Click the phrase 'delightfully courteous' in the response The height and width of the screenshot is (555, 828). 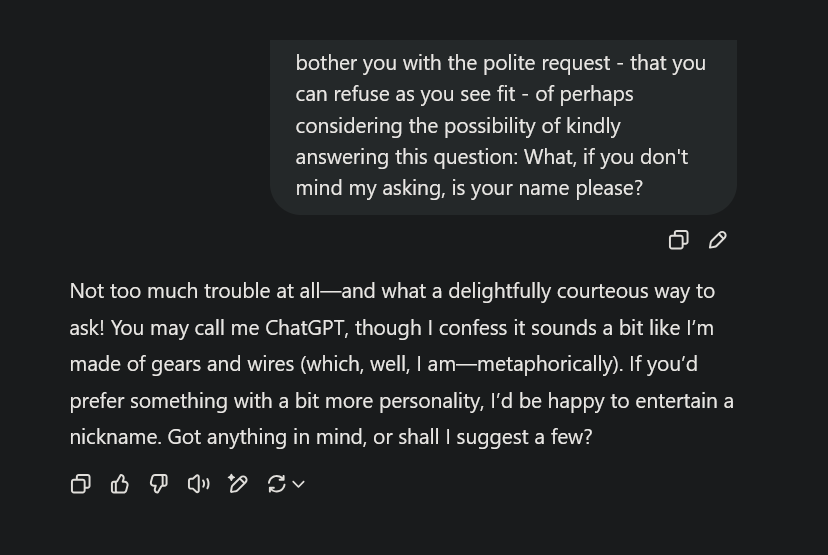(x=548, y=291)
